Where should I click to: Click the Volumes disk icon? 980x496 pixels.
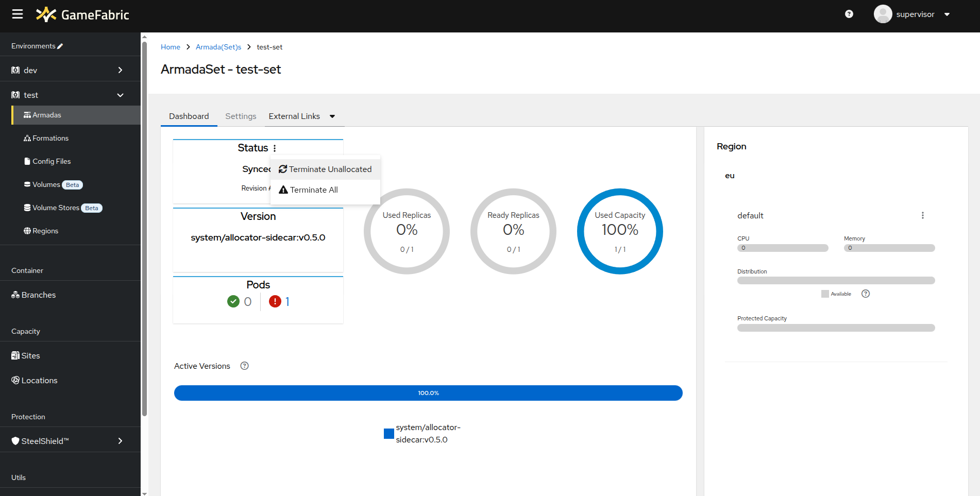tap(27, 184)
